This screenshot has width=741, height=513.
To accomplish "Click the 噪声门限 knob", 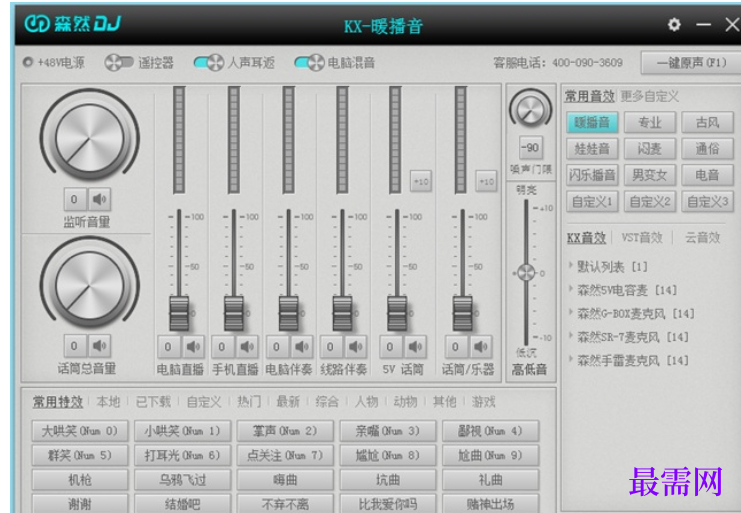I will (x=530, y=109).
